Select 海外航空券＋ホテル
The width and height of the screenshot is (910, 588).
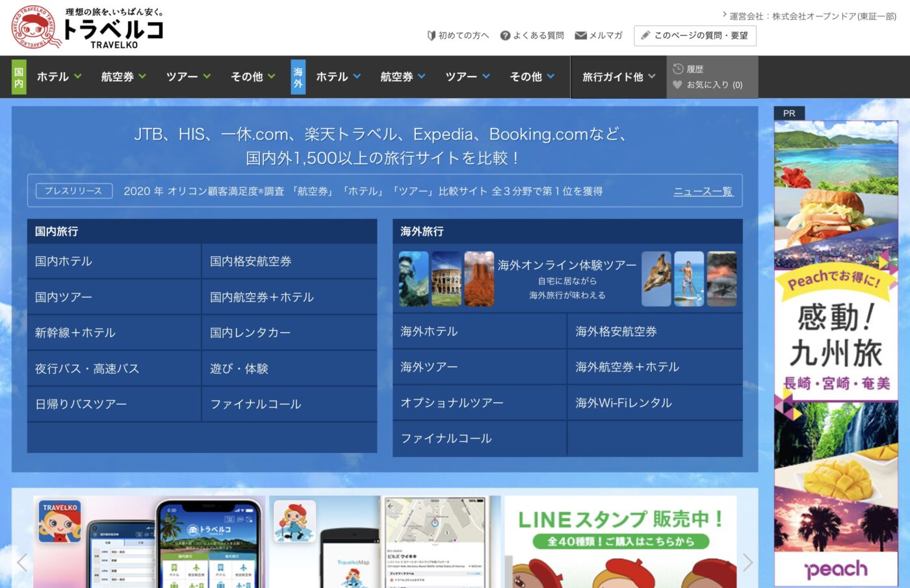click(x=655, y=367)
